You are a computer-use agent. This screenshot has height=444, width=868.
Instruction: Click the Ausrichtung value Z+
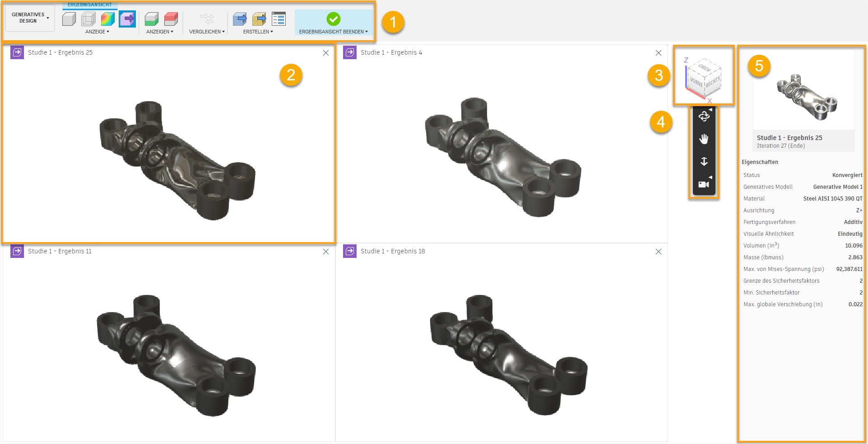(x=859, y=210)
